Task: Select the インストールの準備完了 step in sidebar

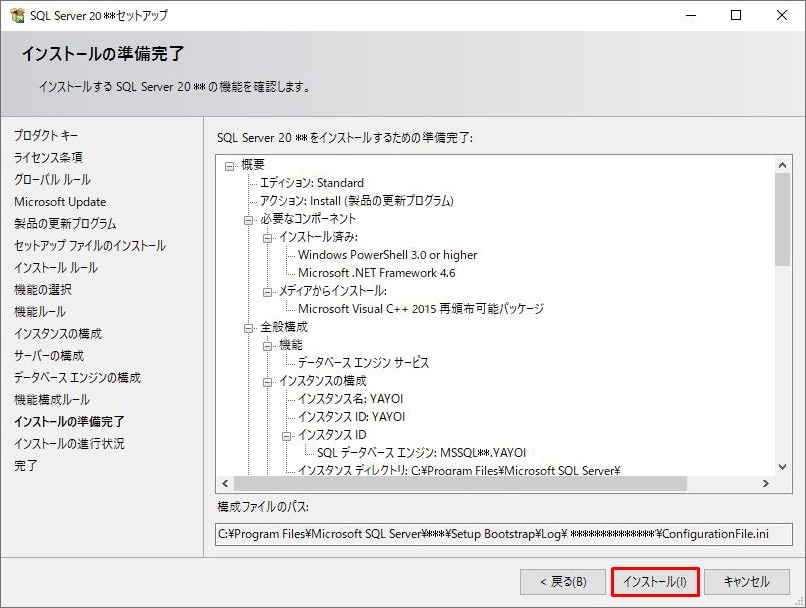Action: coord(69,422)
